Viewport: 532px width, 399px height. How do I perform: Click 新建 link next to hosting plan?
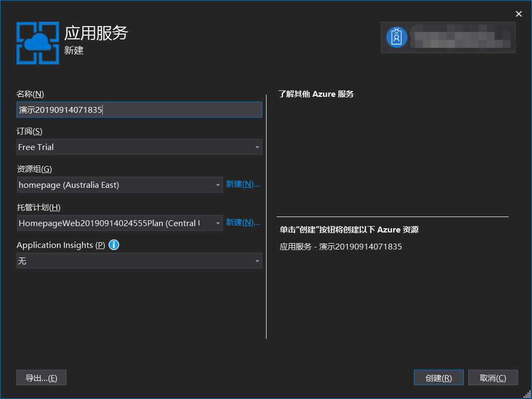point(243,222)
